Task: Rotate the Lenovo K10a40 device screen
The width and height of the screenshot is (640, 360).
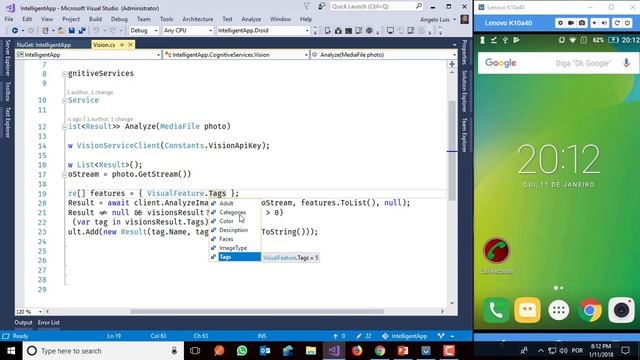Action: point(617,23)
